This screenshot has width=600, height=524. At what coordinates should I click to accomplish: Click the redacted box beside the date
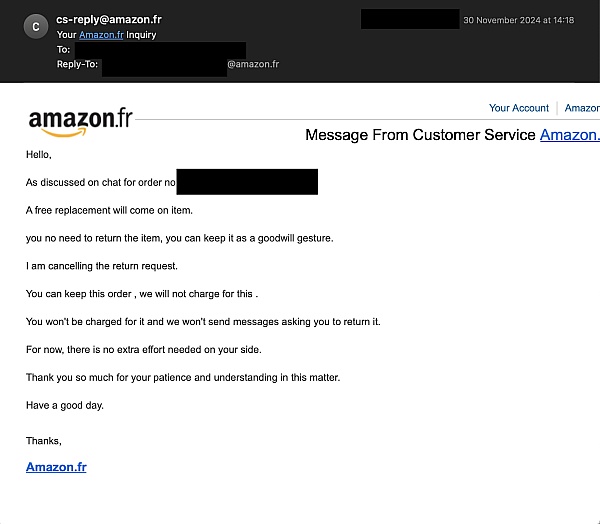(410, 19)
